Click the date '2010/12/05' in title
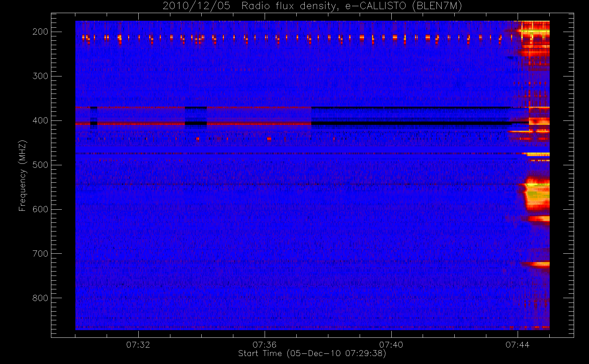589x364 pixels. click(197, 6)
